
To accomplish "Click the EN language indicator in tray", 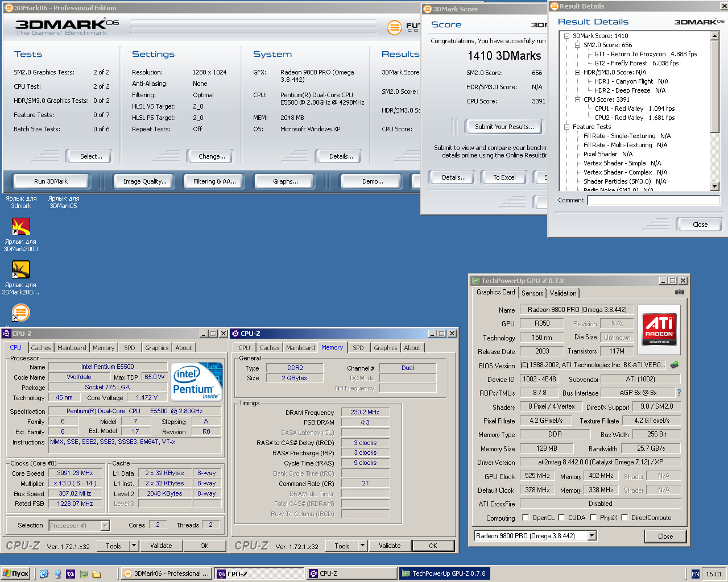I will pyautogui.click(x=695, y=574).
